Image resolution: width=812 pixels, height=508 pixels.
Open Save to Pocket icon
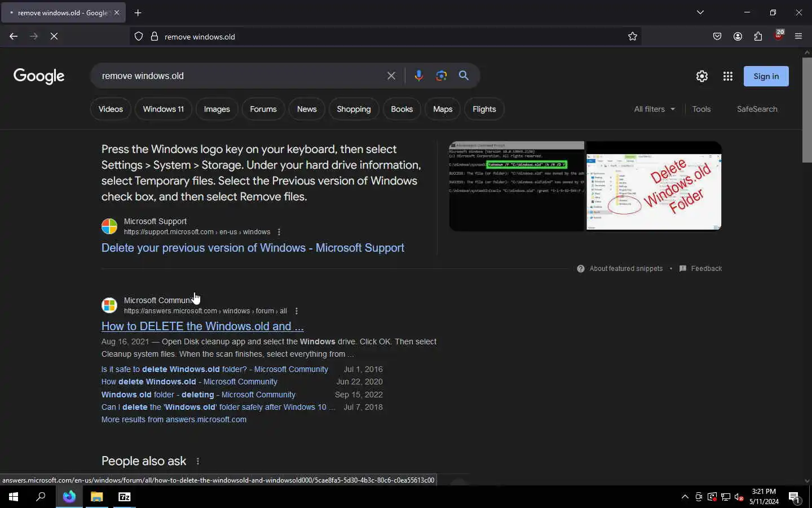[717, 36]
